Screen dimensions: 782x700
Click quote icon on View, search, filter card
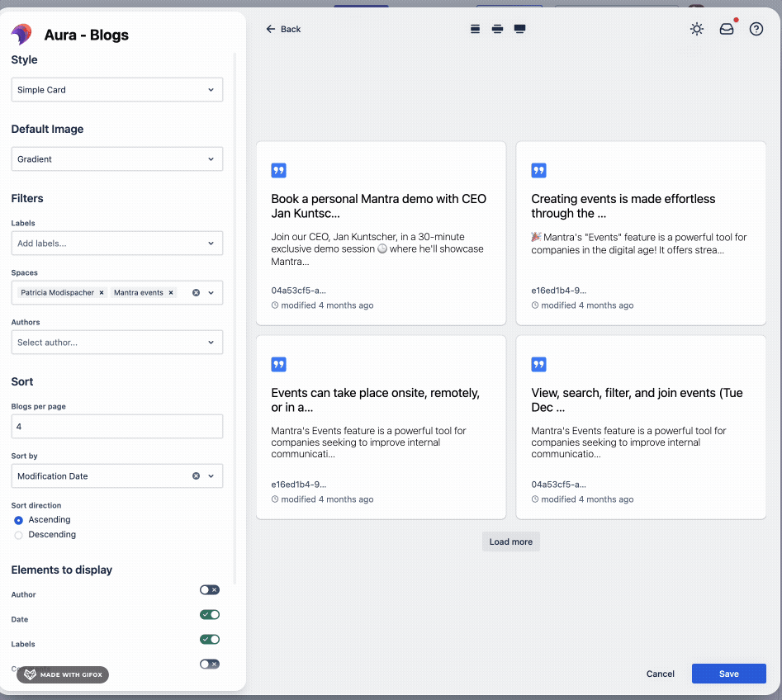pyautogui.click(x=538, y=365)
